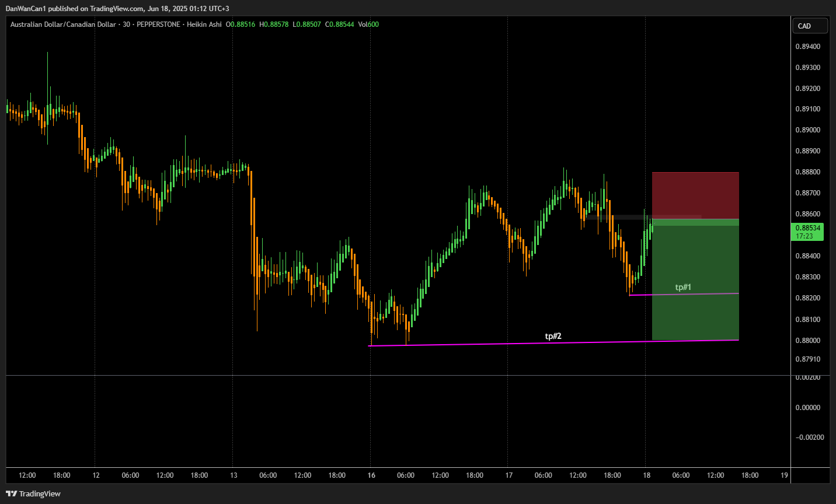
Task: Click the DanWanCan1 published header text
Action: click(117, 9)
